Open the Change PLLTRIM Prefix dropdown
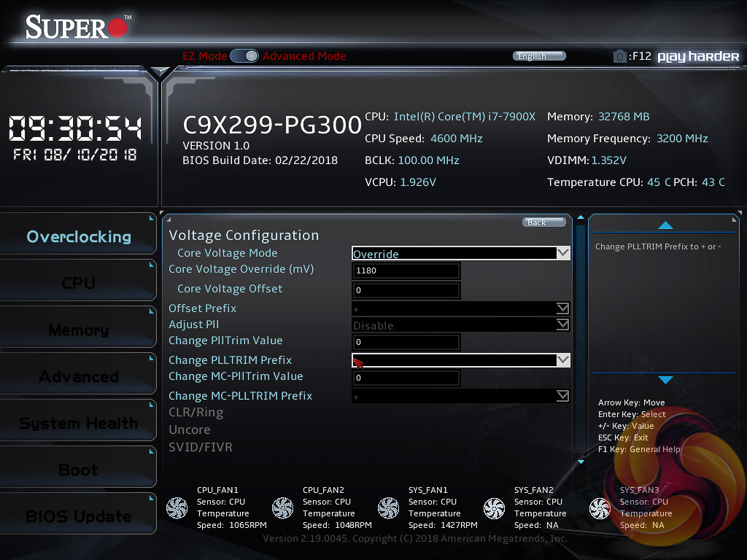This screenshot has width=747, height=560. pyautogui.click(x=461, y=360)
